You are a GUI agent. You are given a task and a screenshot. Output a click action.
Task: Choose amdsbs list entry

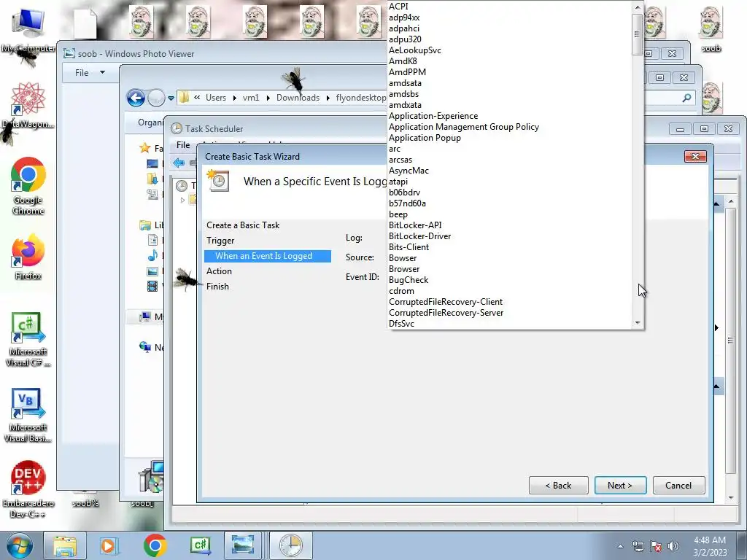(x=403, y=94)
